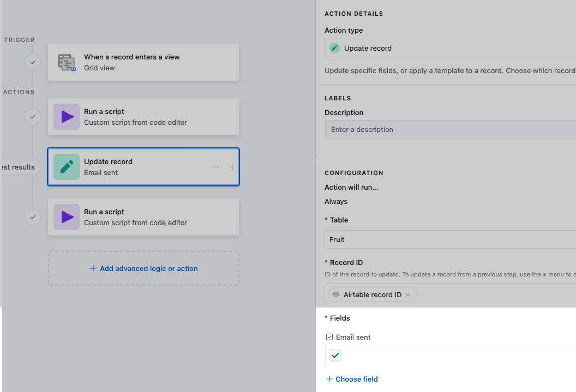This screenshot has height=392, width=576.
Task: Click Add advanced logic or action
Action: point(143,268)
